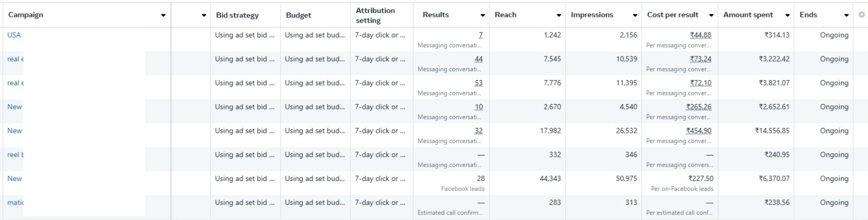Open the Amount spent column dropdown arrow
Image resolution: width=868 pixels, height=220 pixels.
click(x=787, y=15)
